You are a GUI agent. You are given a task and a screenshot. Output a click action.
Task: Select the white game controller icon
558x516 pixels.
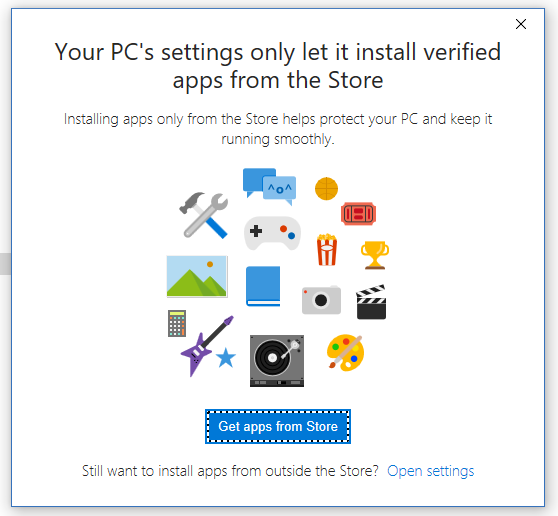click(x=272, y=233)
